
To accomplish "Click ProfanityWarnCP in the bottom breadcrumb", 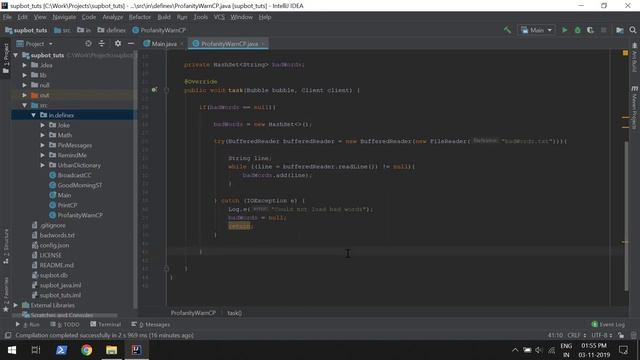I will click(193, 313).
